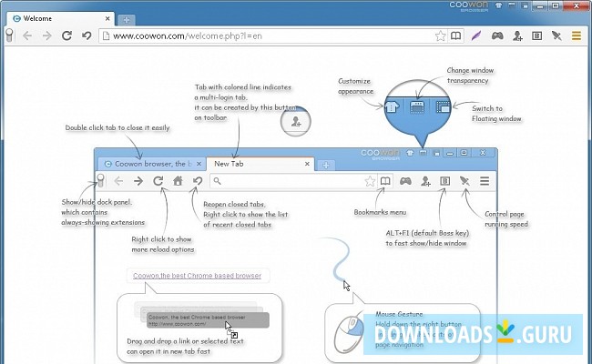Open the bookmarks menu book icon left of the feather
The height and width of the screenshot is (364, 592).
455,35
